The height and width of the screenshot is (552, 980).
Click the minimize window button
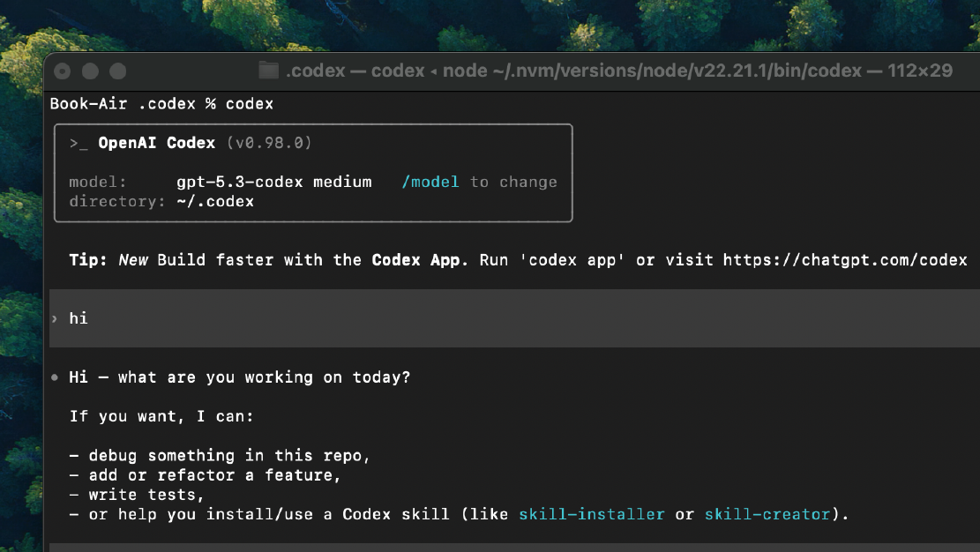pyautogui.click(x=90, y=71)
